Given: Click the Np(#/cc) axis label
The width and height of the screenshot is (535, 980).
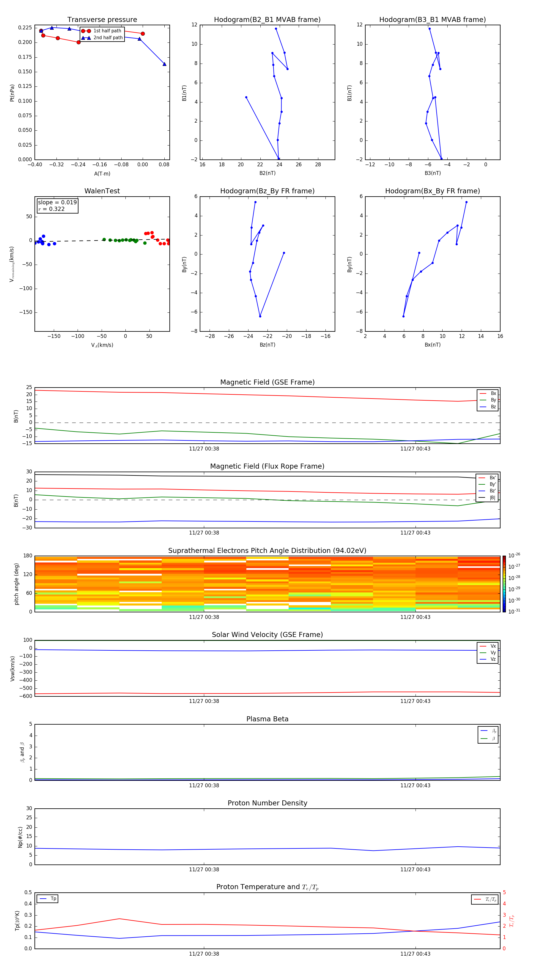Looking at the screenshot, I should [x=20, y=837].
